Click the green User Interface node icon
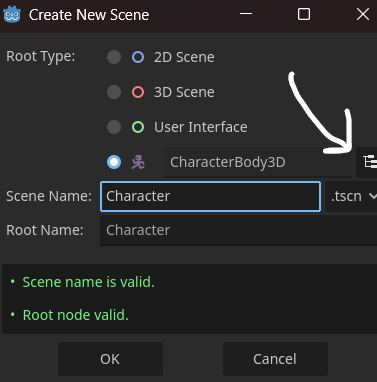 click(x=138, y=127)
